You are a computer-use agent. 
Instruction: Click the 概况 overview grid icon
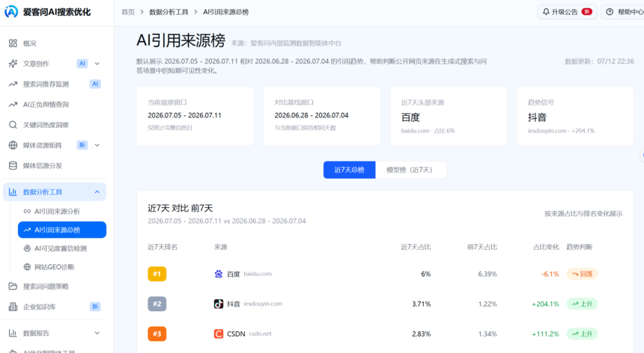point(13,43)
